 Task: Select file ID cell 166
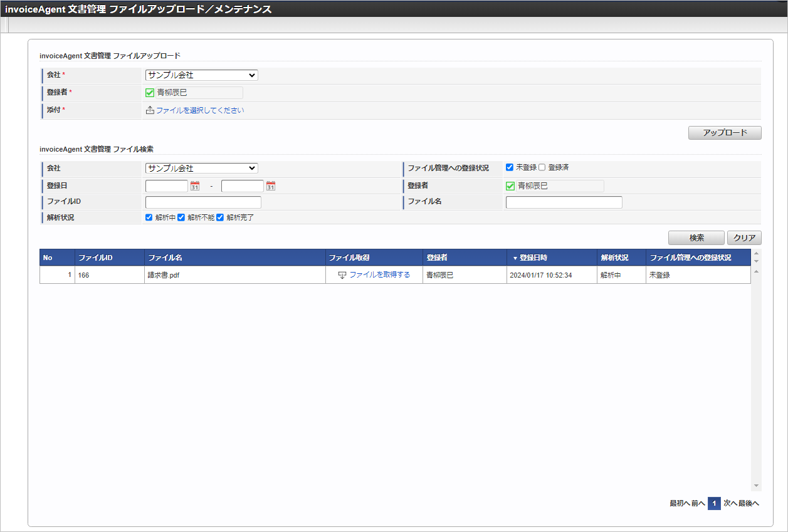click(109, 275)
